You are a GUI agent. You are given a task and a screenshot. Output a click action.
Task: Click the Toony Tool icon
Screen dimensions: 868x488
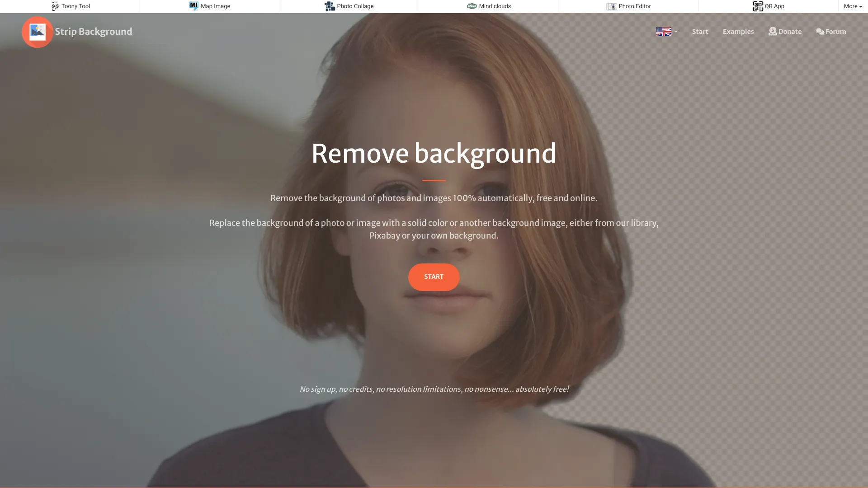[54, 7]
